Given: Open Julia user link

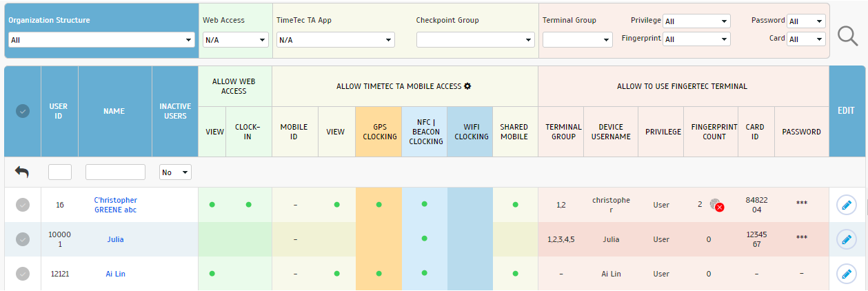Looking at the screenshot, I should pyautogui.click(x=115, y=239).
